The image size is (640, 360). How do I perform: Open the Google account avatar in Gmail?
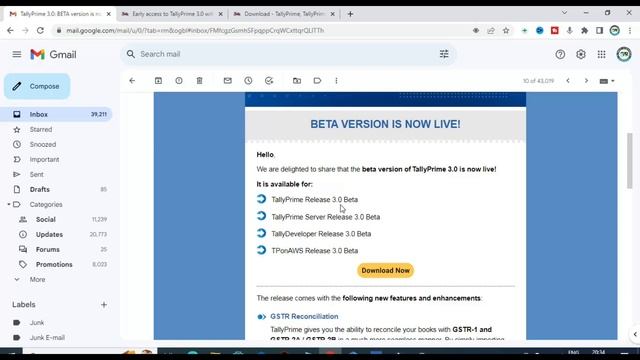pos(624,54)
